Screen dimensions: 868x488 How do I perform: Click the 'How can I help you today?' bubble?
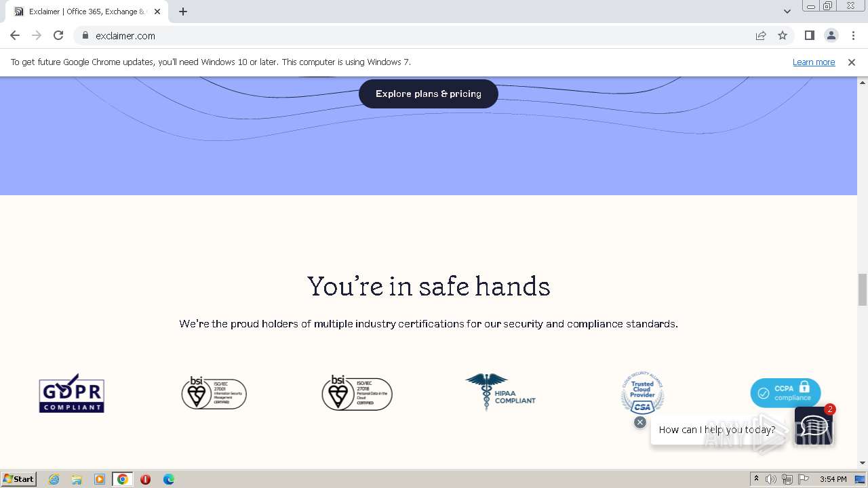(717, 430)
